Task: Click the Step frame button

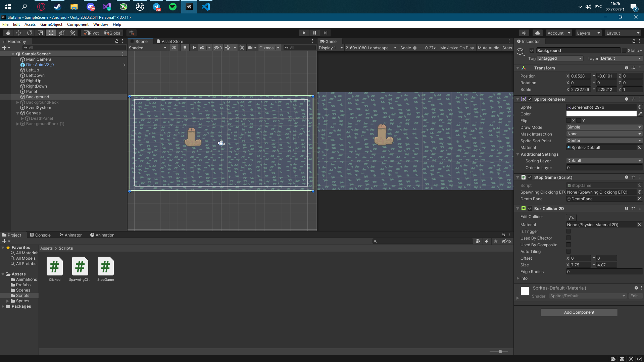Action: (x=326, y=33)
